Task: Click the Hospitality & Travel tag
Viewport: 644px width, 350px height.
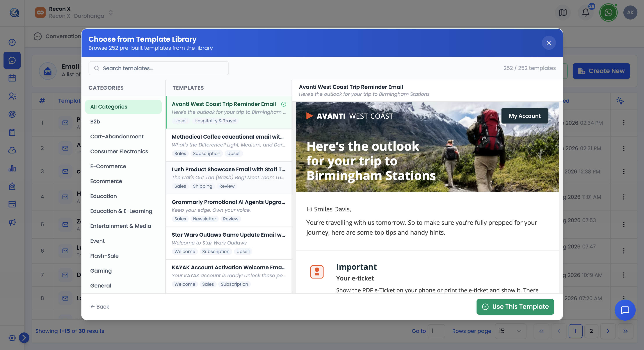Action: pos(215,121)
